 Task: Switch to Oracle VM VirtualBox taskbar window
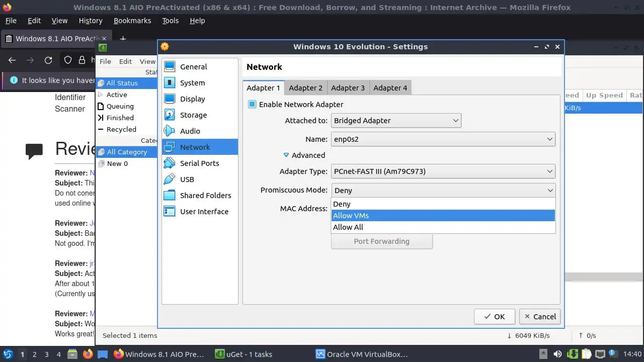coord(361,354)
